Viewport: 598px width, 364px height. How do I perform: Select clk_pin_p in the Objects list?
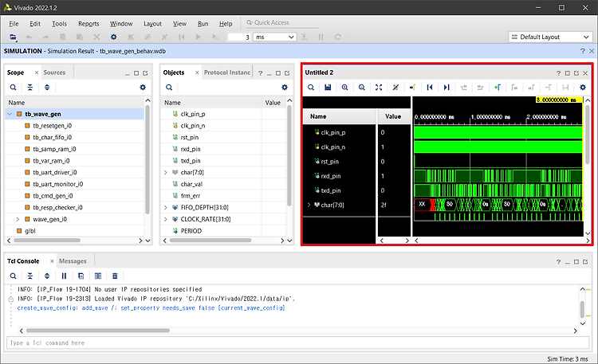pos(193,114)
